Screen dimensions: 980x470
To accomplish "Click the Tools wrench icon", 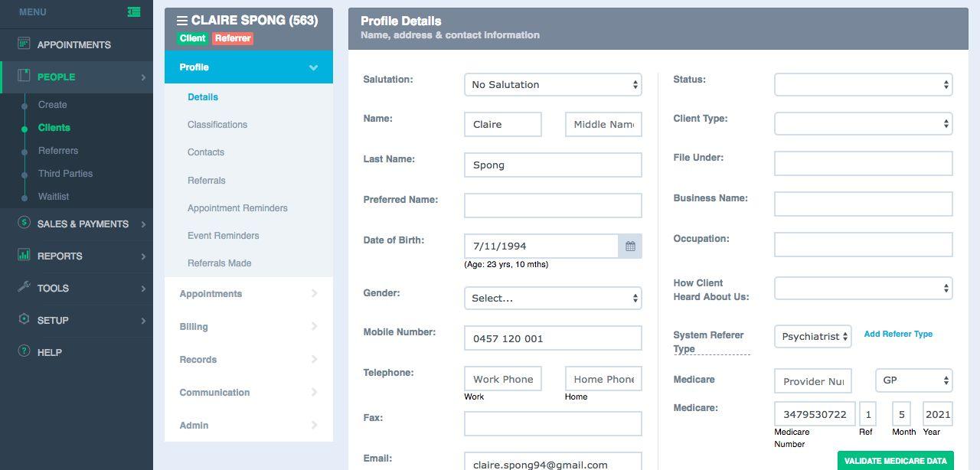I will point(24,287).
